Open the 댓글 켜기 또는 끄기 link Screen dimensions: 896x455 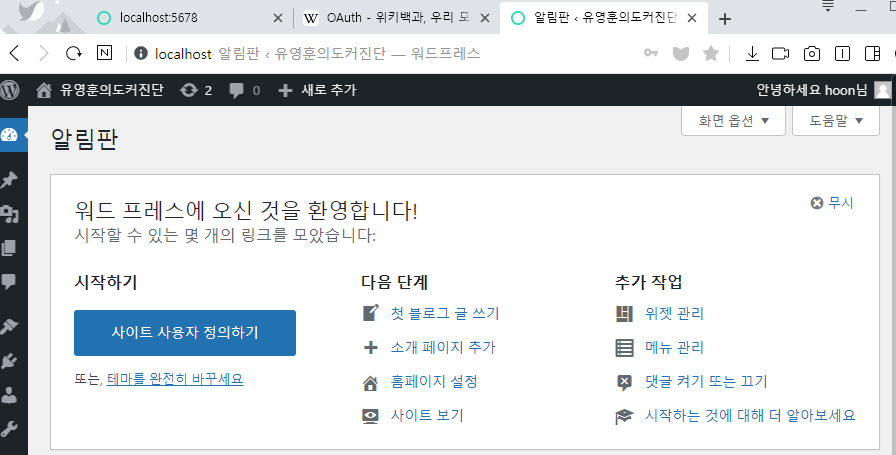click(x=706, y=381)
